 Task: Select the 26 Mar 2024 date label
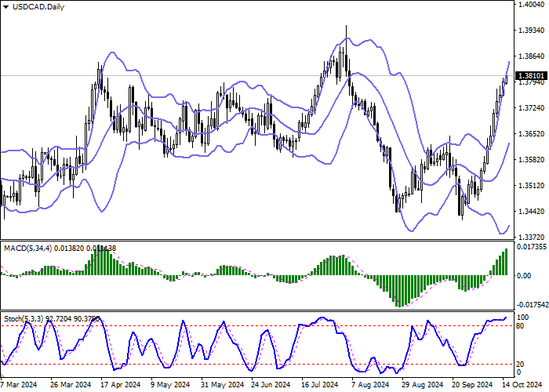coord(71,385)
